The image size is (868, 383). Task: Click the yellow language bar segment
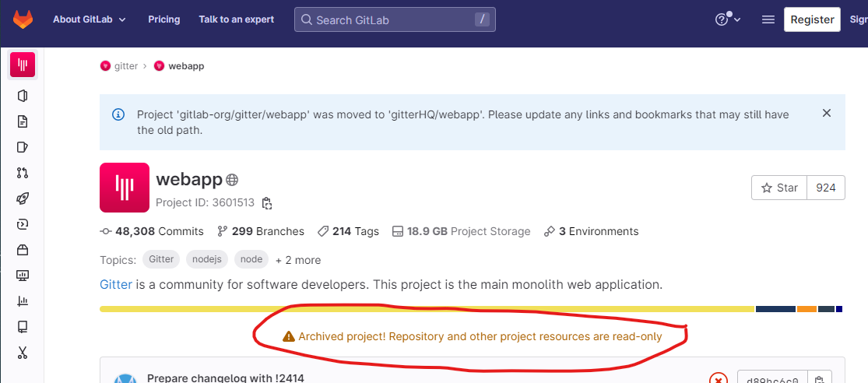[x=427, y=309]
